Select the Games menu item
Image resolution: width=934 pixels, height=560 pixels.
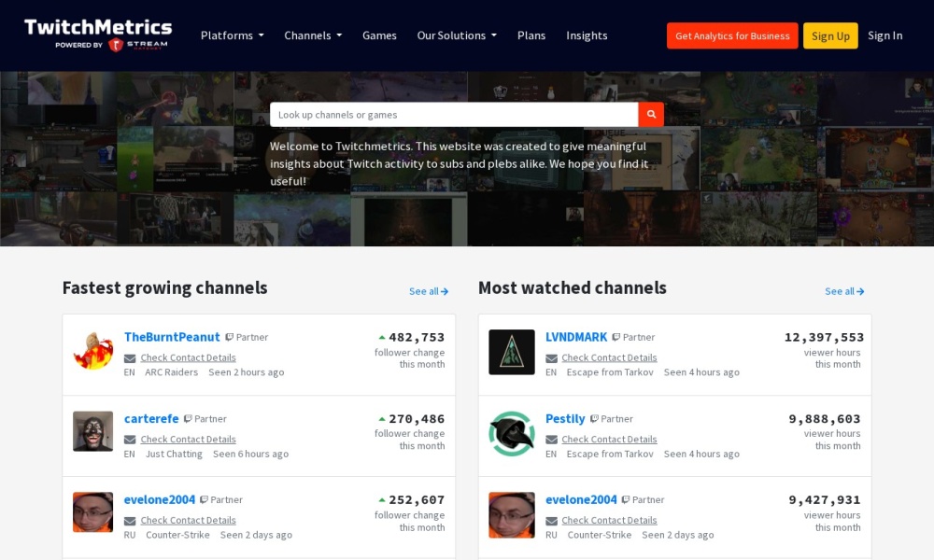point(380,35)
